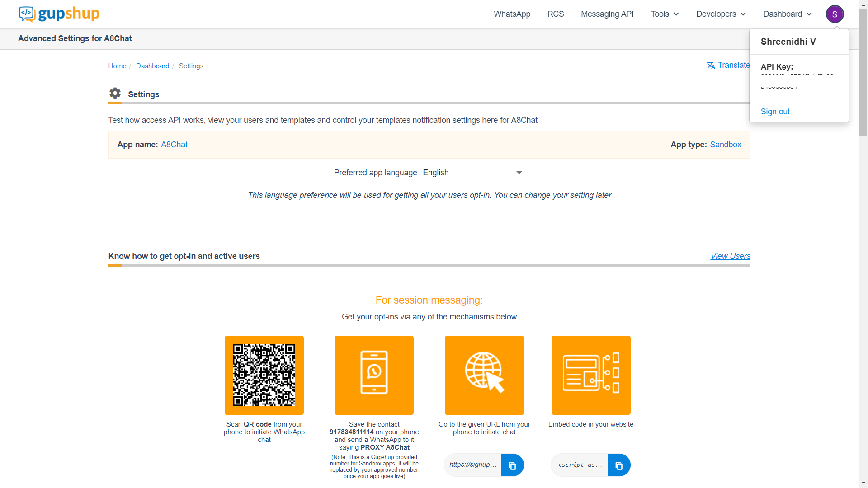Expand the Dashboard dropdown menu
Screen dimensions: 868x488
pos(787,14)
